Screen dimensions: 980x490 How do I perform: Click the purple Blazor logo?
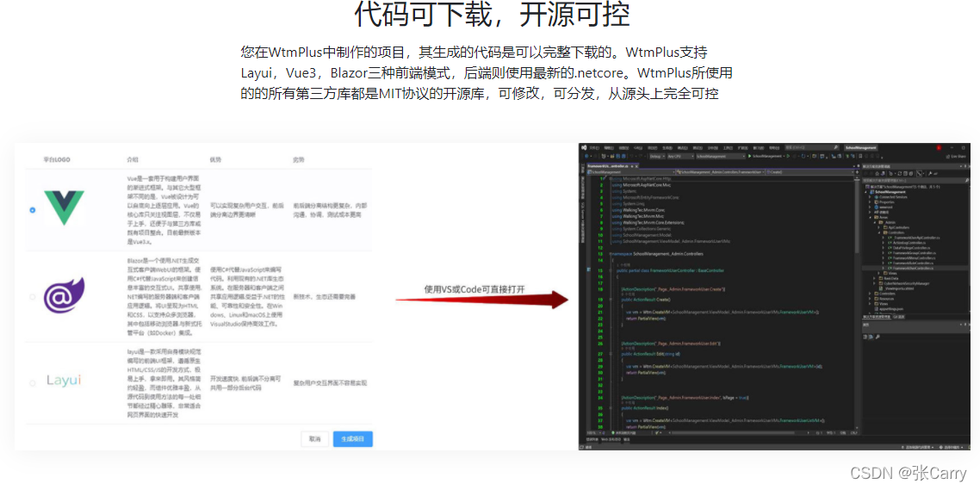[x=65, y=295]
